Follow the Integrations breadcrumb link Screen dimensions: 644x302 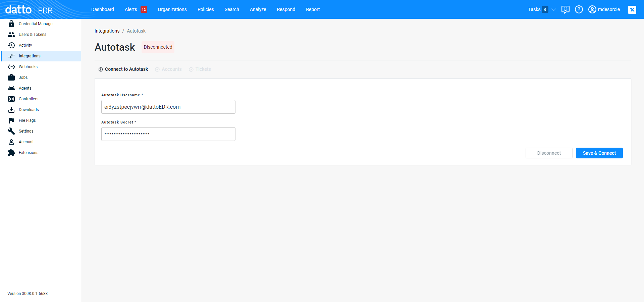point(107,31)
